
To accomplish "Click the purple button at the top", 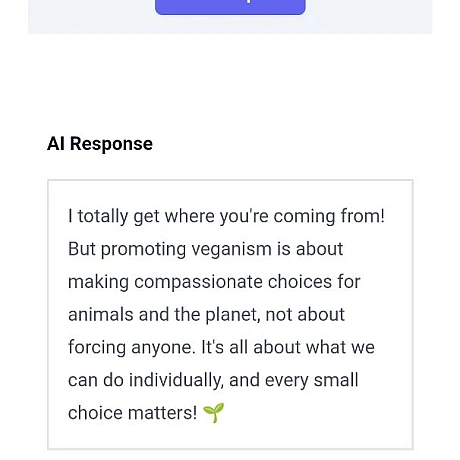I will (x=230, y=7).
